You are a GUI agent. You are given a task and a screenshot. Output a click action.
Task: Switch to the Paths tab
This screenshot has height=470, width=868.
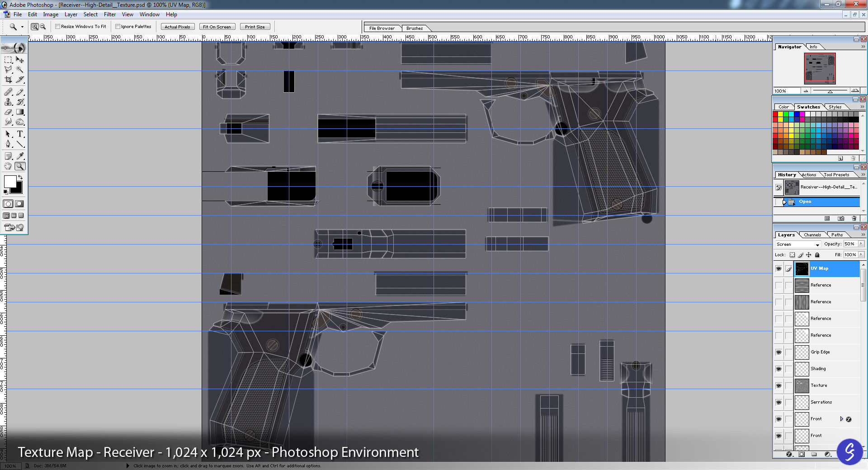[837, 235]
